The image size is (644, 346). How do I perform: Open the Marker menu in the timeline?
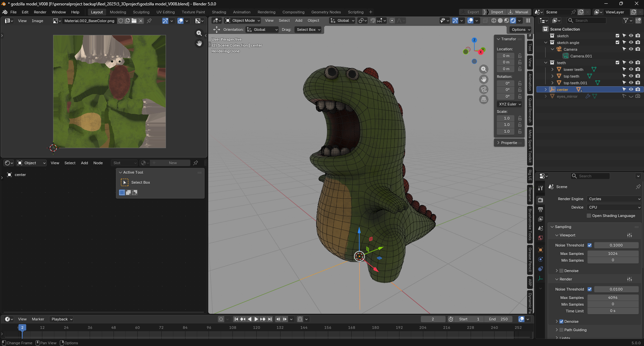click(x=38, y=319)
